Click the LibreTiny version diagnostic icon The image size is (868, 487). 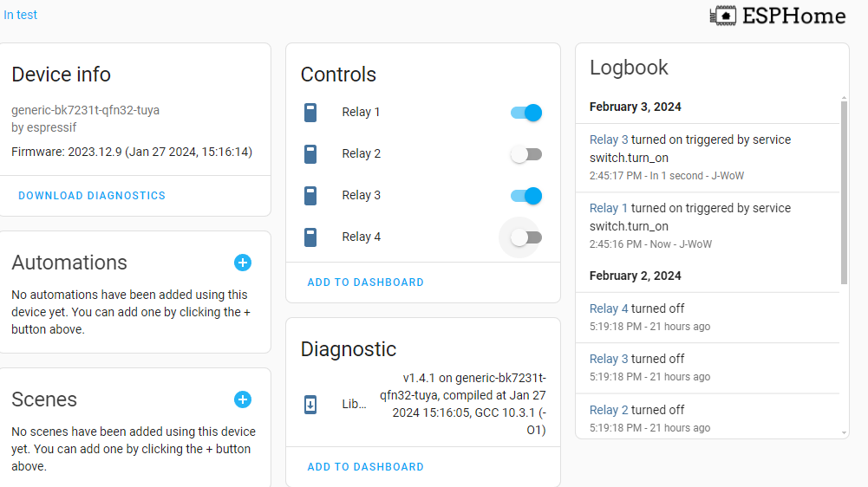point(310,405)
